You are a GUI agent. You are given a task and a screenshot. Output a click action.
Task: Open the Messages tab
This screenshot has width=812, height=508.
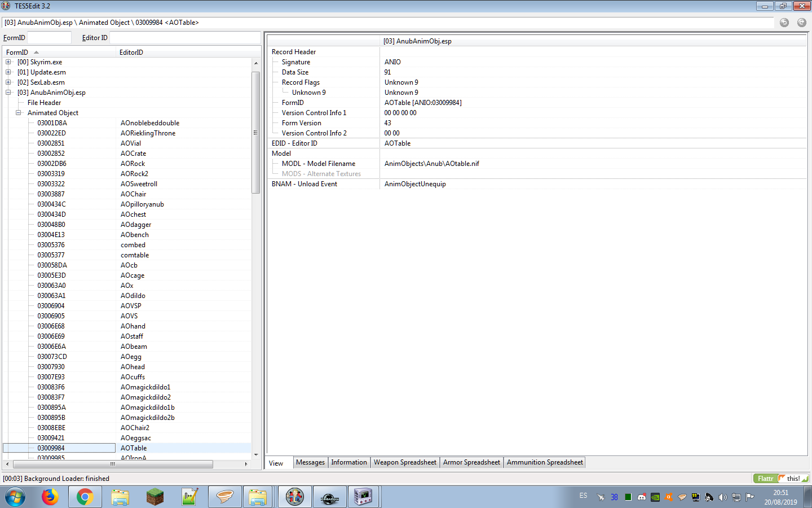point(311,462)
